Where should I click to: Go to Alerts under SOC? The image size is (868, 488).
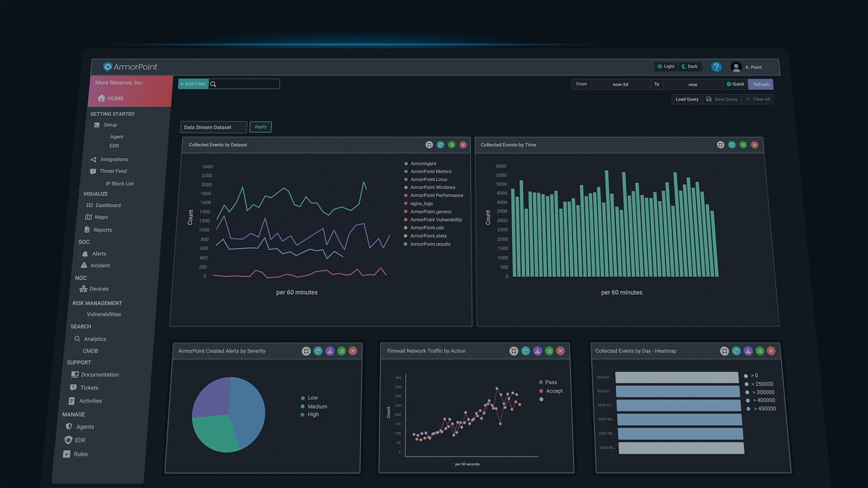(x=99, y=254)
